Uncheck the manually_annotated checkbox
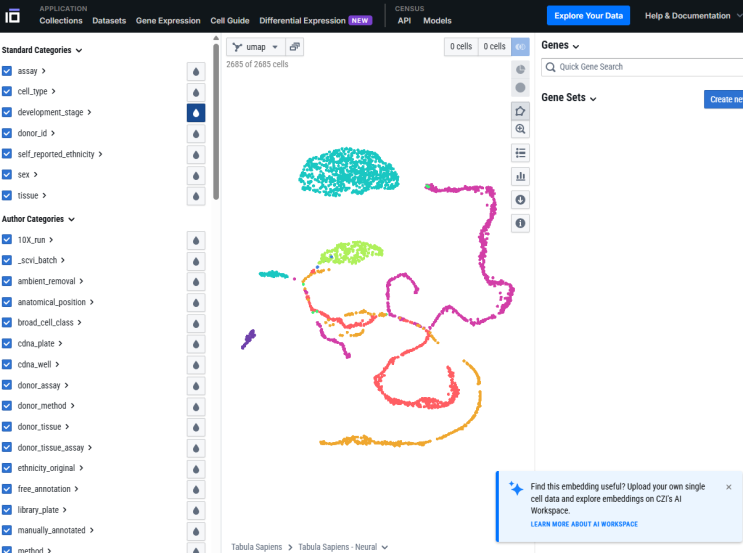Image resolution: width=743 pixels, height=553 pixels. click(x=7, y=530)
